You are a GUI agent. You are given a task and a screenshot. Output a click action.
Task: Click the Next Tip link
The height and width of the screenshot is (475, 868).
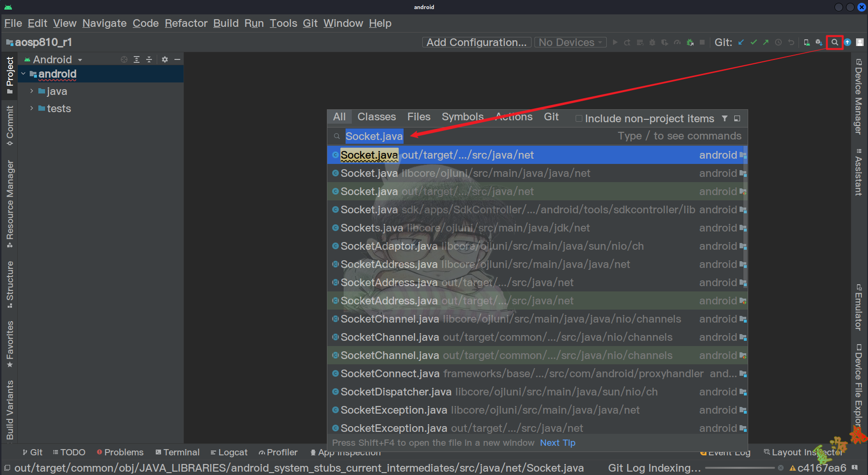[x=557, y=443]
